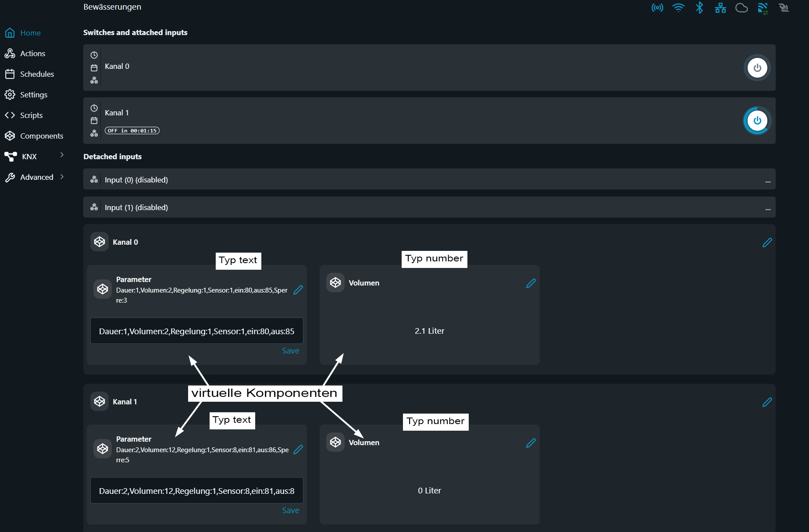The height and width of the screenshot is (532, 809).
Task: Open the Bluetooth status icon
Action: (x=699, y=7)
